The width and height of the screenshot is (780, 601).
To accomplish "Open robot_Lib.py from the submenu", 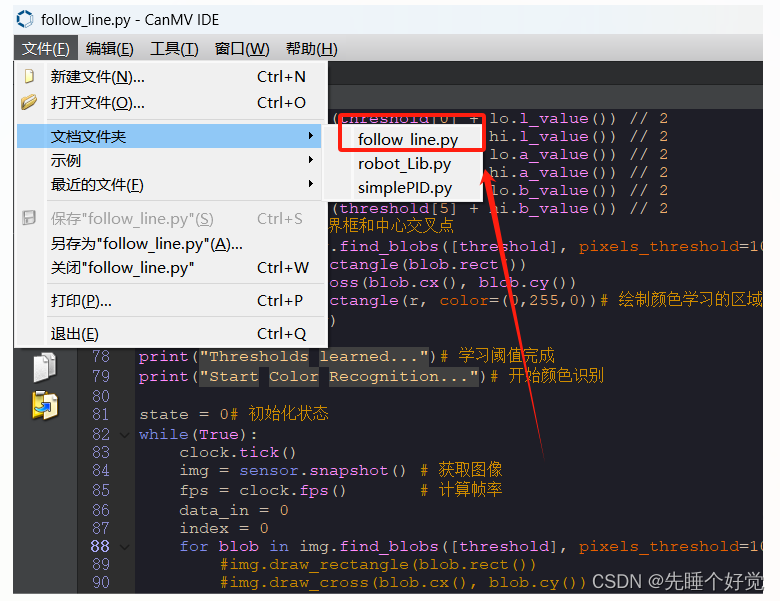I will tap(404, 164).
